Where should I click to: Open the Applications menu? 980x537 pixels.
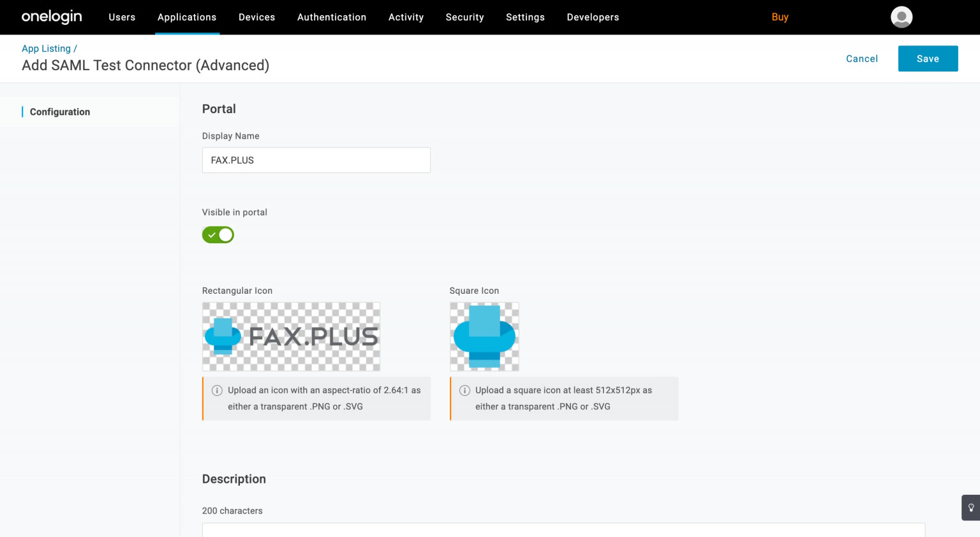pyautogui.click(x=187, y=17)
